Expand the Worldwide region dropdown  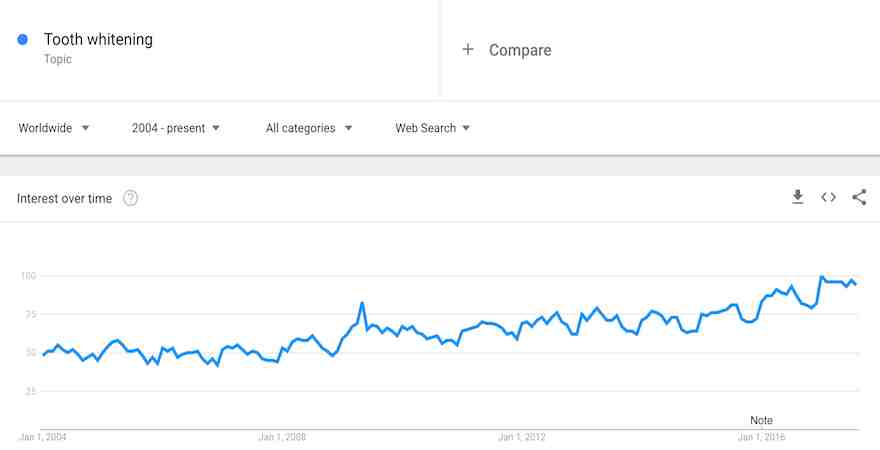coord(54,128)
